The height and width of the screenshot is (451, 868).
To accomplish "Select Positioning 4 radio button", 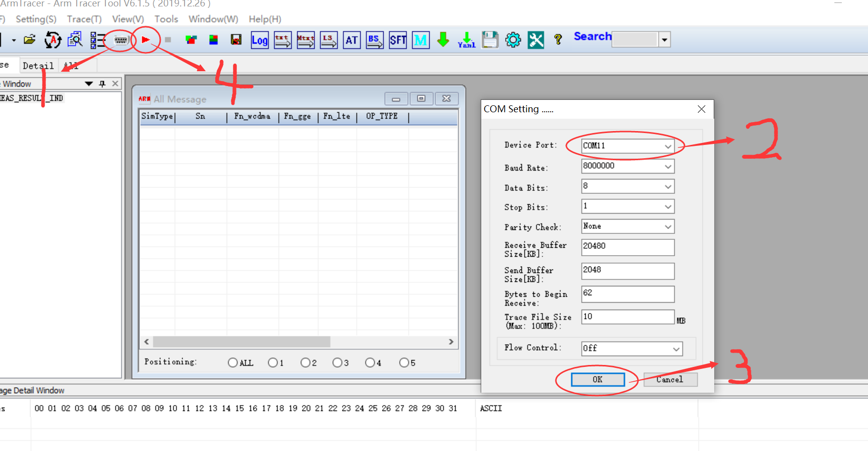I will (x=370, y=362).
